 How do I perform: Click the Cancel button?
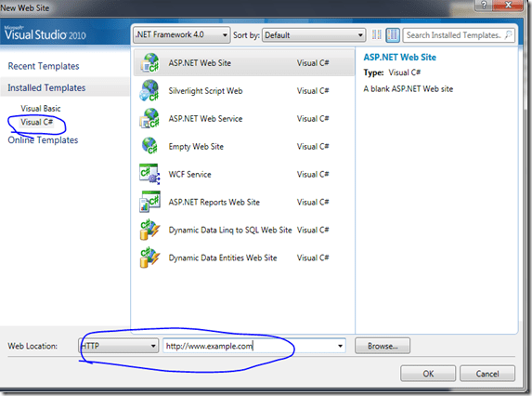pos(487,374)
